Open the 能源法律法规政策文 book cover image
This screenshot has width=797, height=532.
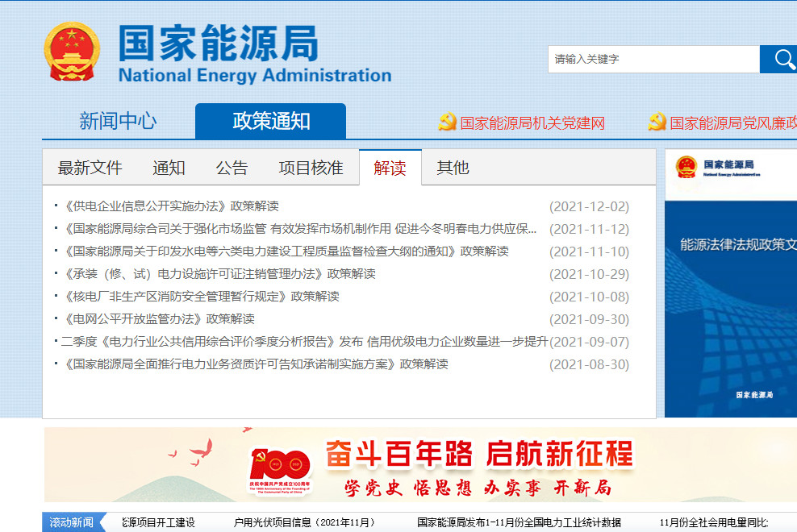(x=731, y=283)
